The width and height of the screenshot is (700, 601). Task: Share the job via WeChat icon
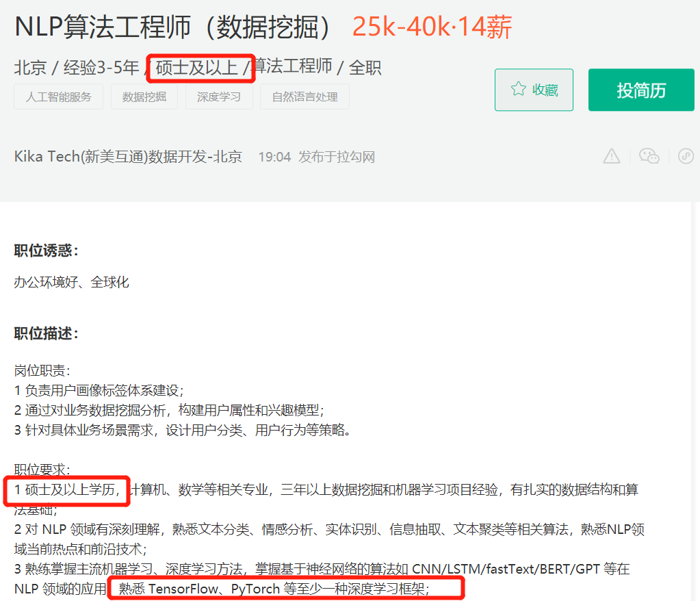click(649, 156)
